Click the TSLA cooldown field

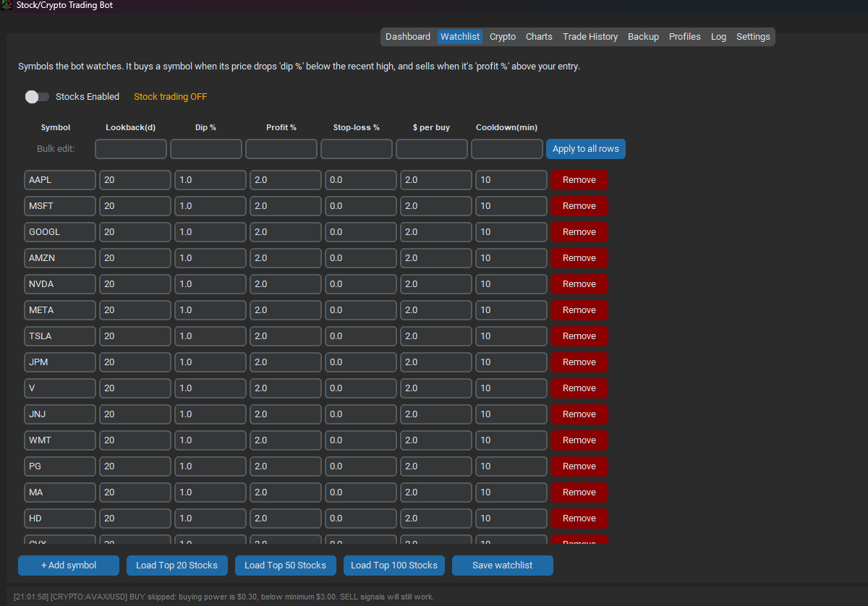pyautogui.click(x=511, y=336)
